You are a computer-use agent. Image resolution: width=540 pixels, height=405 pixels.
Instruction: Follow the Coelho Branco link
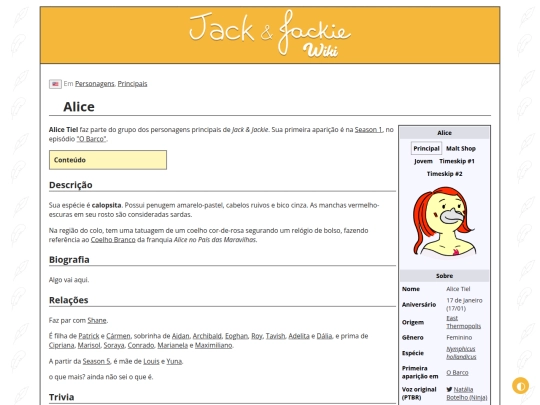(113, 240)
